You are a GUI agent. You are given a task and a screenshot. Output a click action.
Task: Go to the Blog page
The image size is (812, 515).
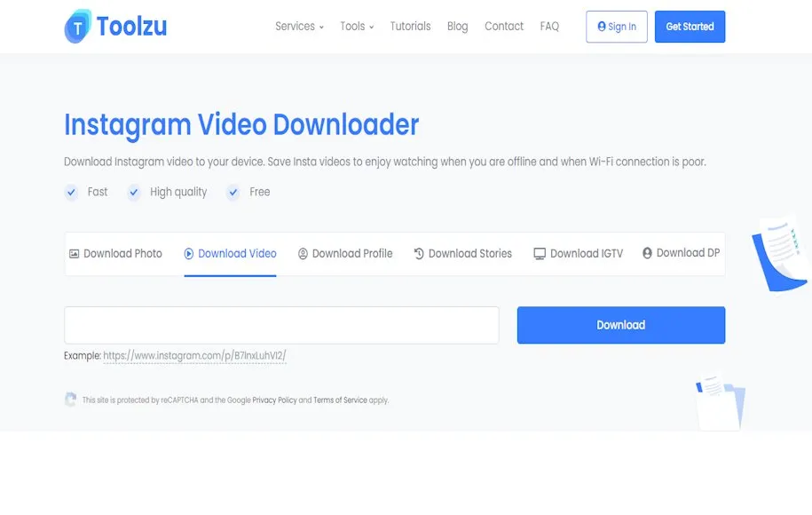click(x=457, y=27)
